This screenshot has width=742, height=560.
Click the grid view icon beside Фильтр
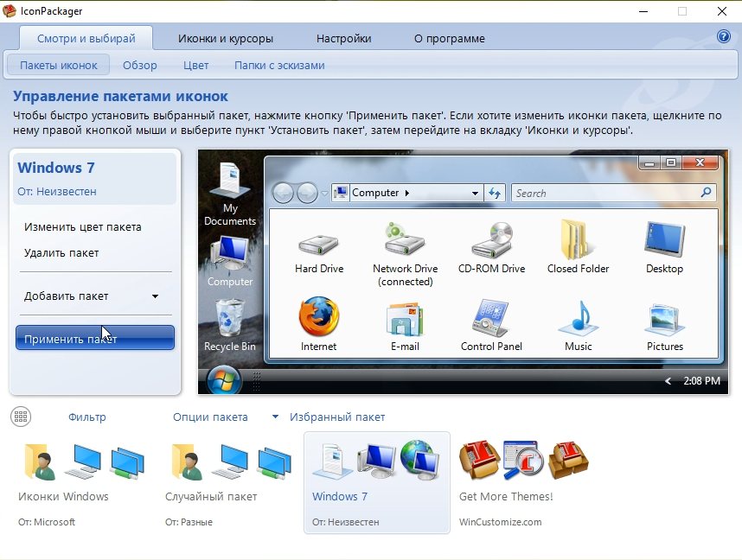point(21,417)
